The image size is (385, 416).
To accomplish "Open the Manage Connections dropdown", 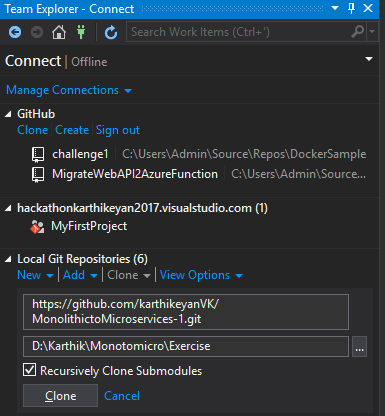I will 69,90.
